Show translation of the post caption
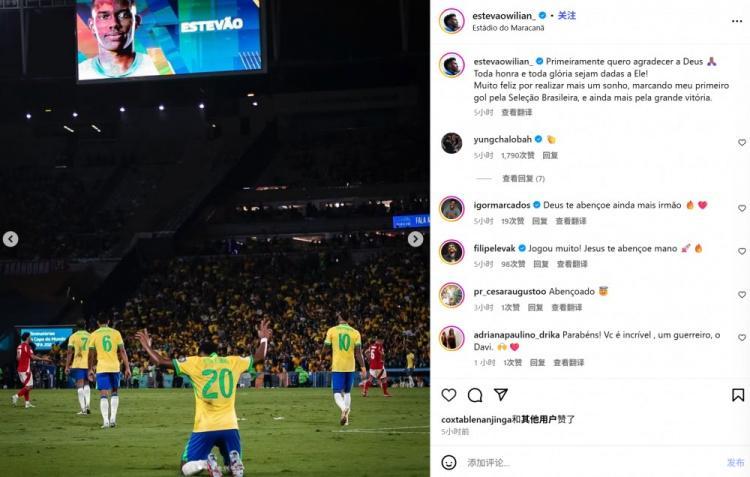 point(517,112)
